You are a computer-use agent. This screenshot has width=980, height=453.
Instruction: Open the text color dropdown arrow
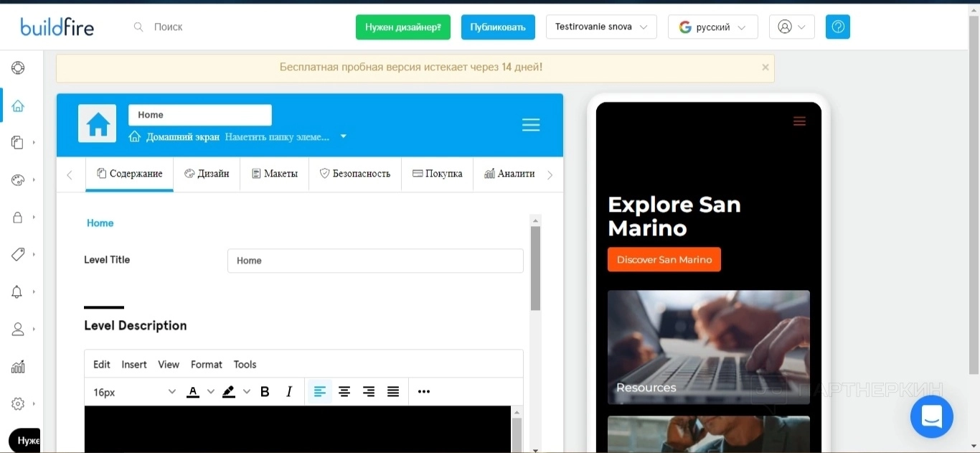click(211, 392)
